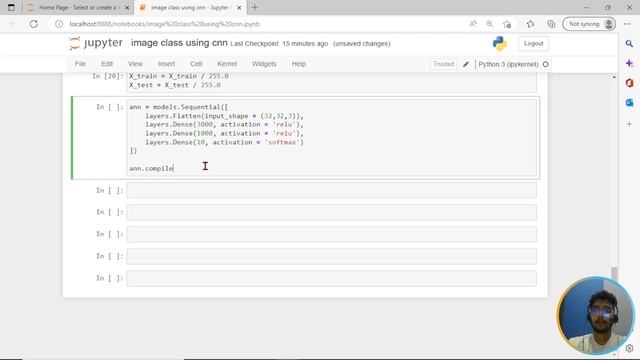Screen dimensions: 640x360
Task: Open browser settings and more menu
Action: (x=627, y=24)
